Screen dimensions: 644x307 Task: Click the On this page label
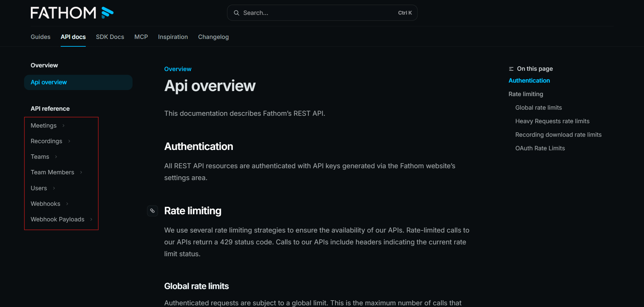tap(535, 69)
